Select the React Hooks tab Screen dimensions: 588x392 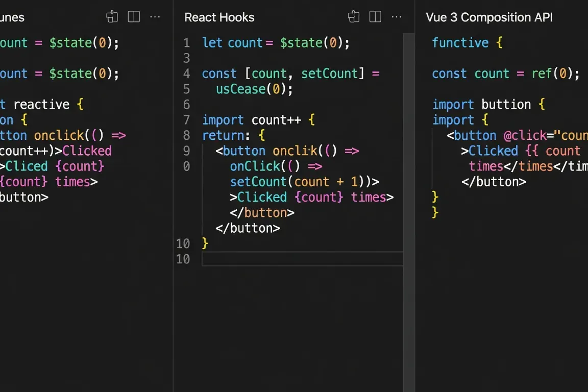(x=219, y=17)
